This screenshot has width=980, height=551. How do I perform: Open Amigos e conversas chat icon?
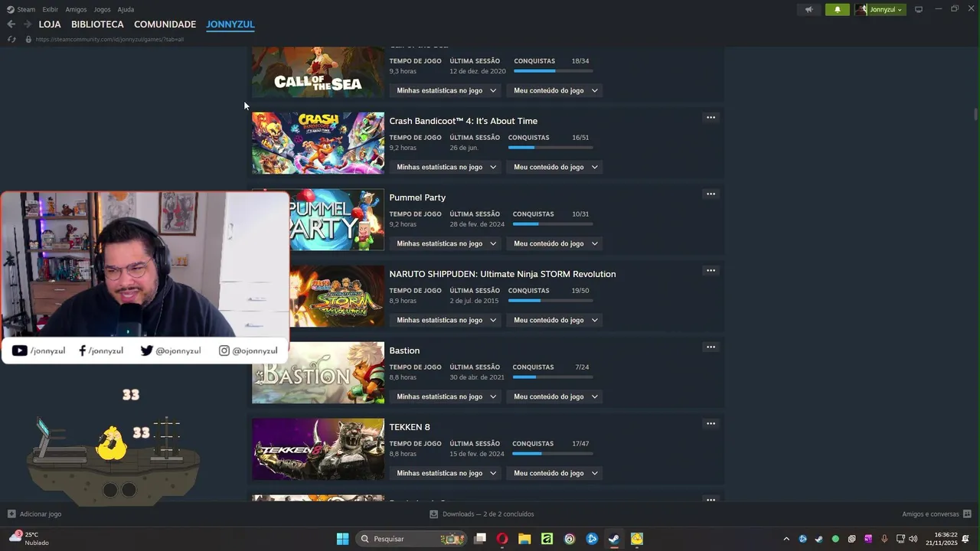(967, 514)
